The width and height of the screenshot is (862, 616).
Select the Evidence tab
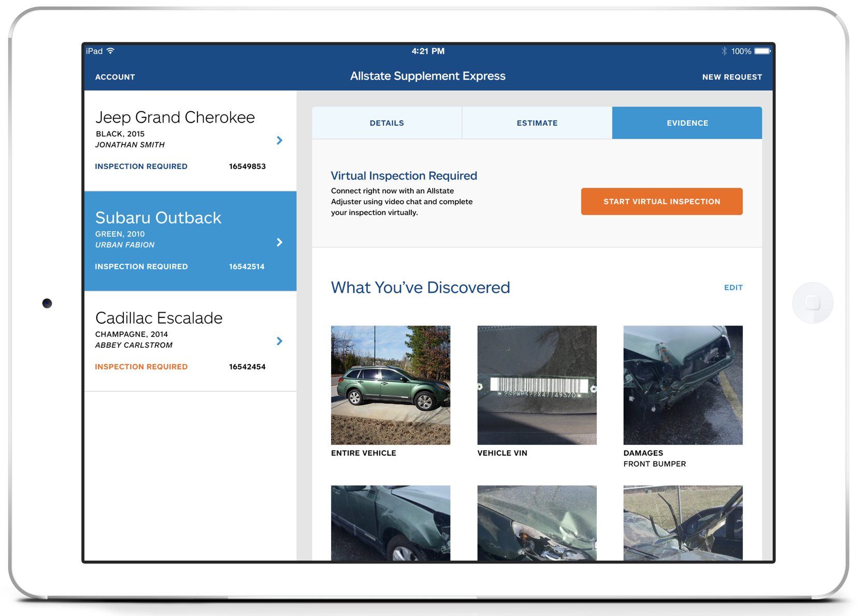tap(687, 123)
